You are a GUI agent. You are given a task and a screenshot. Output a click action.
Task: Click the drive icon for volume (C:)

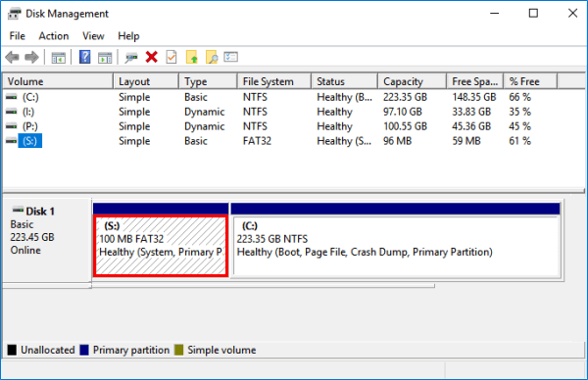[12, 97]
